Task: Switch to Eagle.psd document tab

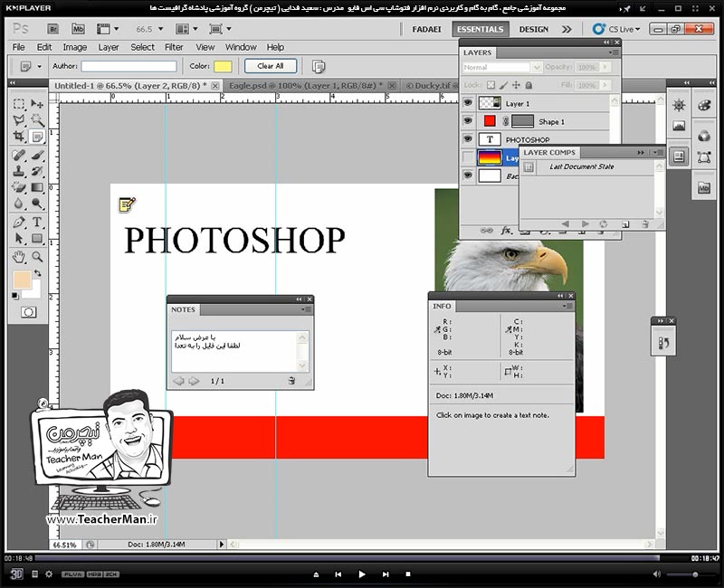Action: click(x=307, y=85)
